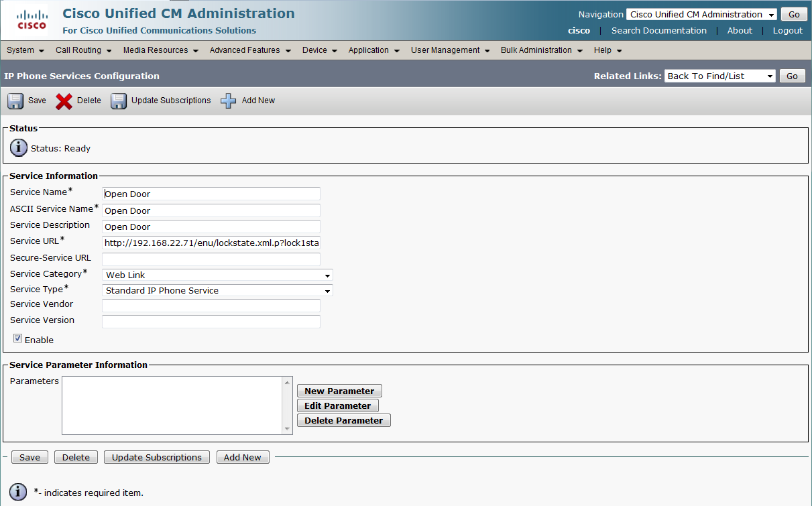
Task: Expand the Service Type dropdown
Action: click(x=218, y=291)
